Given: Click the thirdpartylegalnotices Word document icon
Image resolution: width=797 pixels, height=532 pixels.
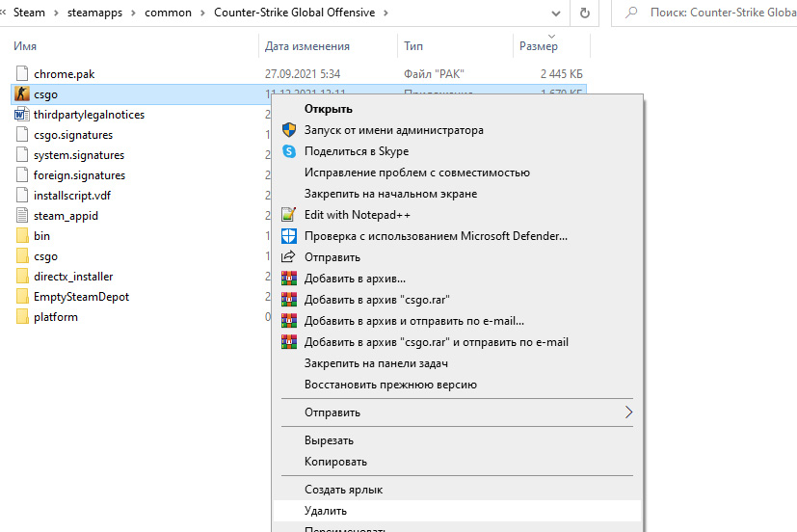Looking at the screenshot, I should point(22,115).
